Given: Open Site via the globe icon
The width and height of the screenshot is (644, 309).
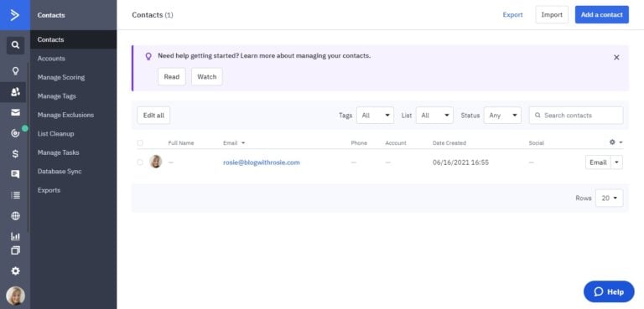Looking at the screenshot, I should [15, 216].
